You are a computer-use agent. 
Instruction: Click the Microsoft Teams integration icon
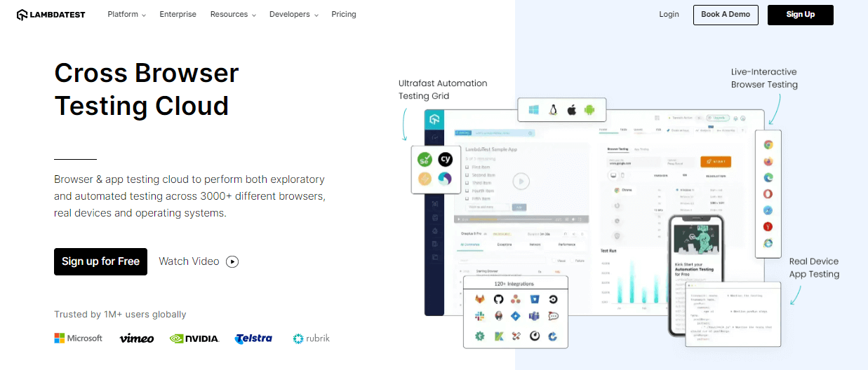[535, 317]
